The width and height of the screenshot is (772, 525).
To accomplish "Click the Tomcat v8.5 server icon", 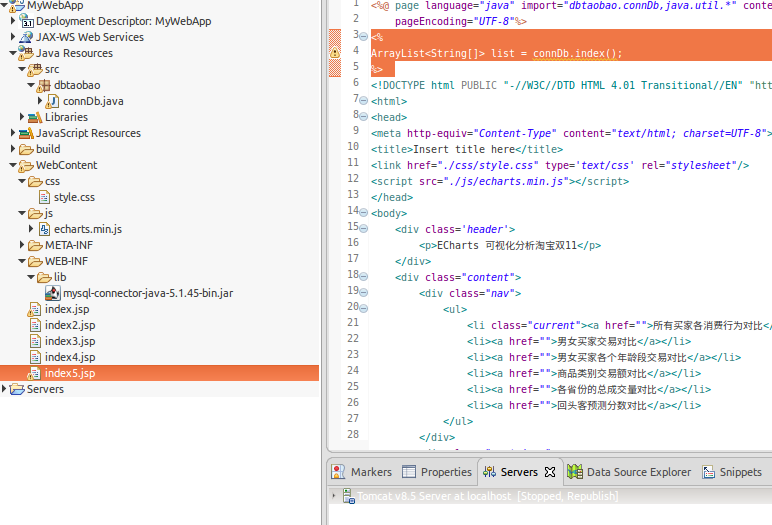I will (348, 496).
